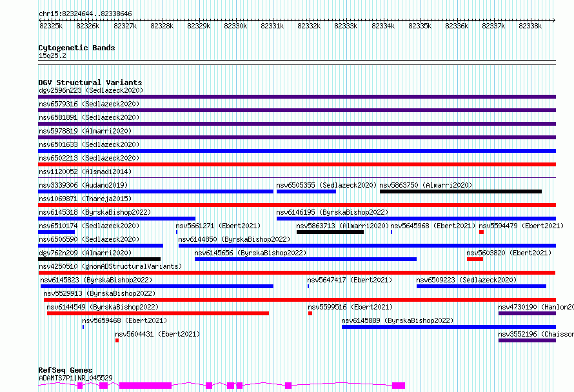Click the widest magenta ADAMTS7P1 exon block

point(145,386)
